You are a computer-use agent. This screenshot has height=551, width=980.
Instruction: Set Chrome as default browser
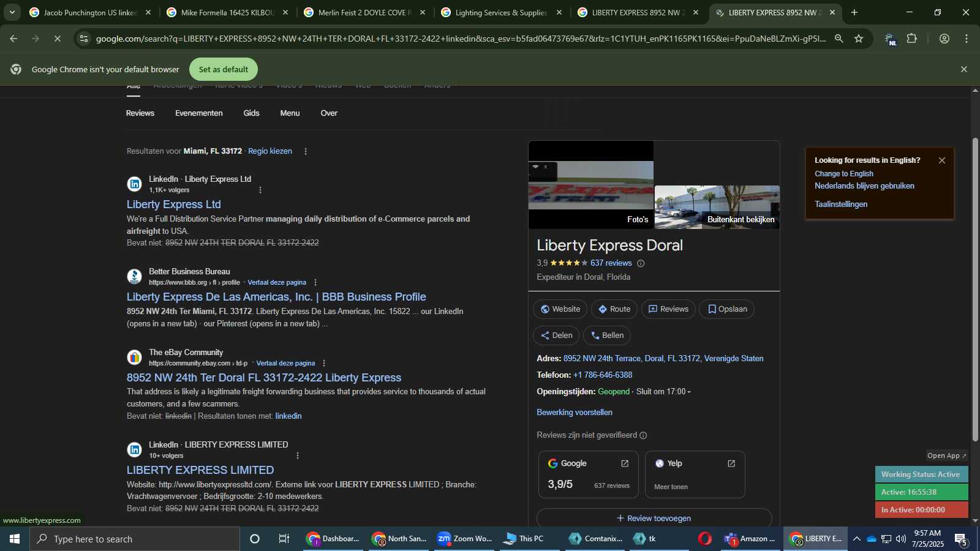coord(224,69)
